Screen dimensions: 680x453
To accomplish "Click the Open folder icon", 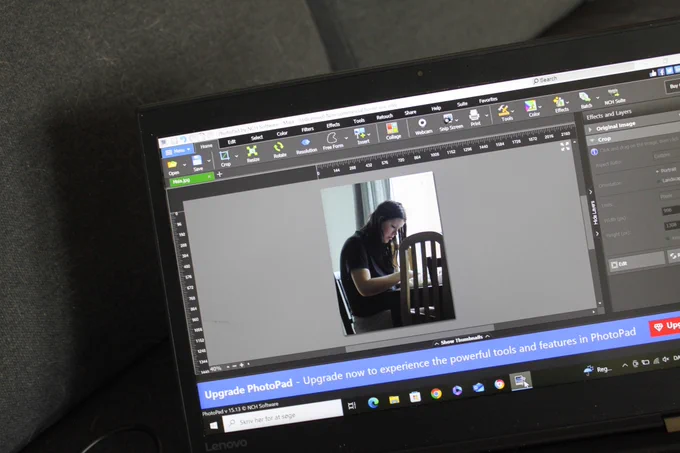I will coord(172,165).
